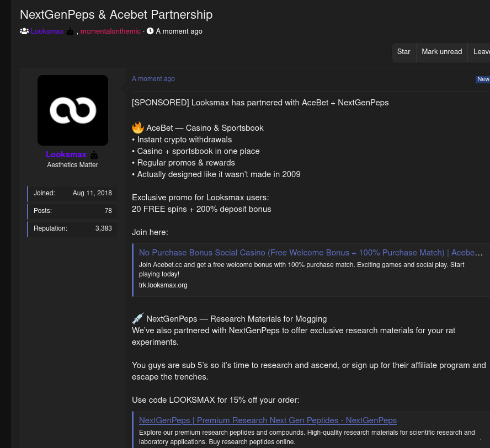
Task: Click the fire emoji before AceBet
Action: 138,128
